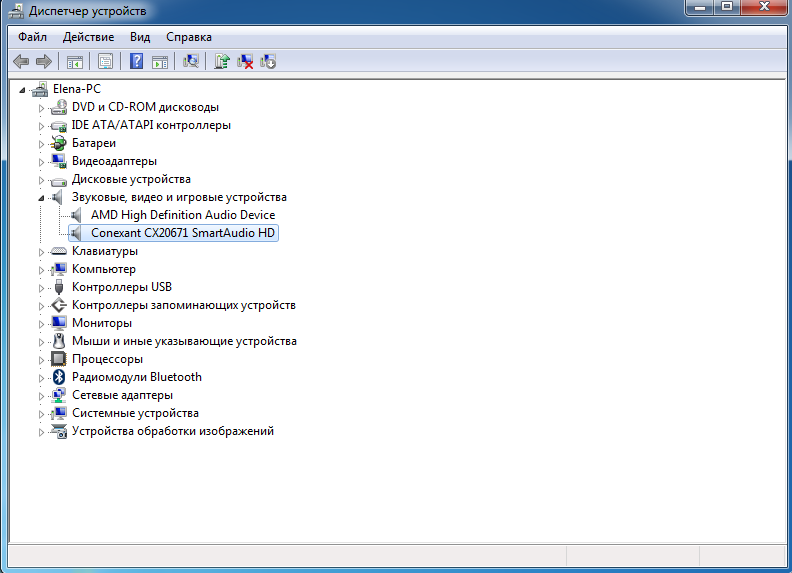Expand the Устройства обработки изображений node arrow
The image size is (792, 573).
[x=41, y=432]
